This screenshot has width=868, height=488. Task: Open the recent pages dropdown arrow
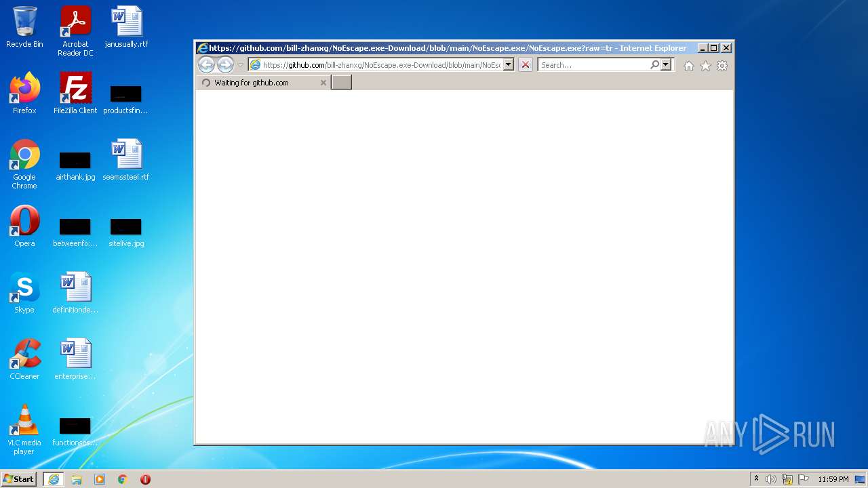240,65
